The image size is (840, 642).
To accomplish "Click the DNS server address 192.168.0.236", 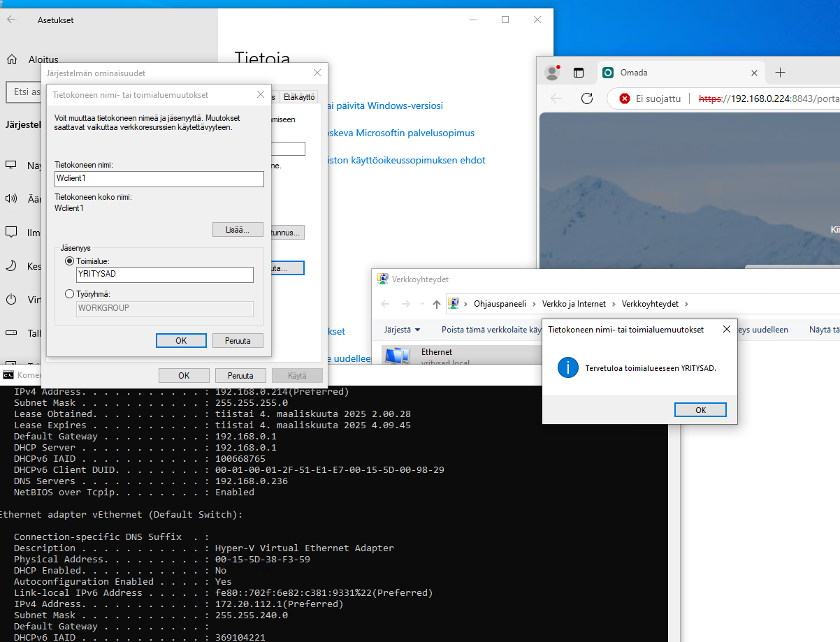I will 252,481.
